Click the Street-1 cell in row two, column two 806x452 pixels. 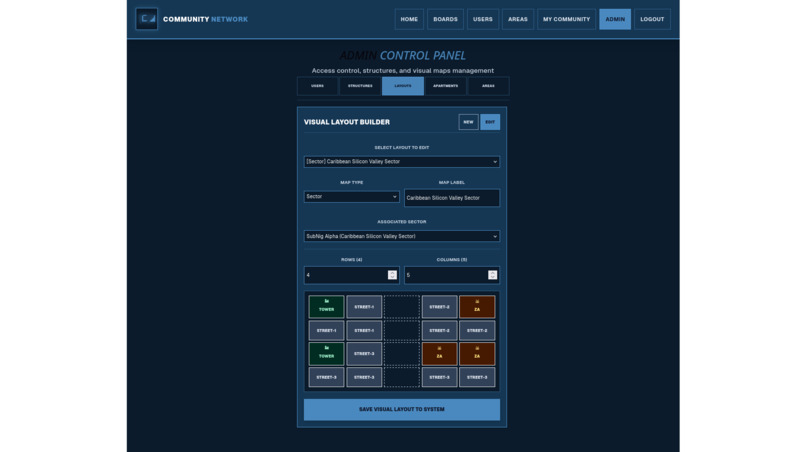pyautogui.click(x=364, y=330)
